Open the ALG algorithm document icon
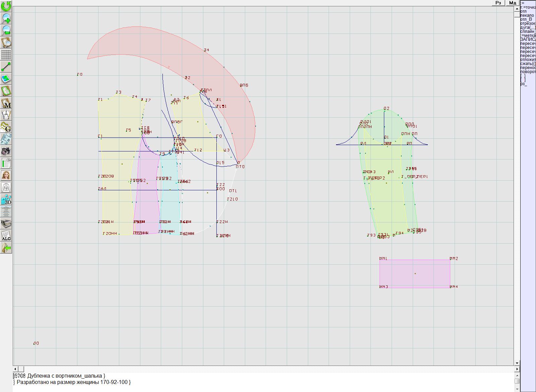This screenshot has width=536, height=392. pos(6,236)
